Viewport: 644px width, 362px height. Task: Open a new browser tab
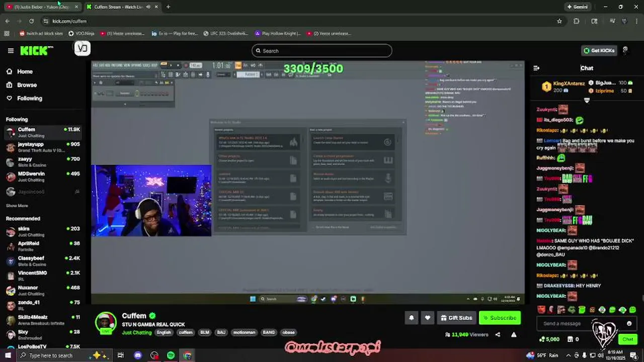coord(168,7)
